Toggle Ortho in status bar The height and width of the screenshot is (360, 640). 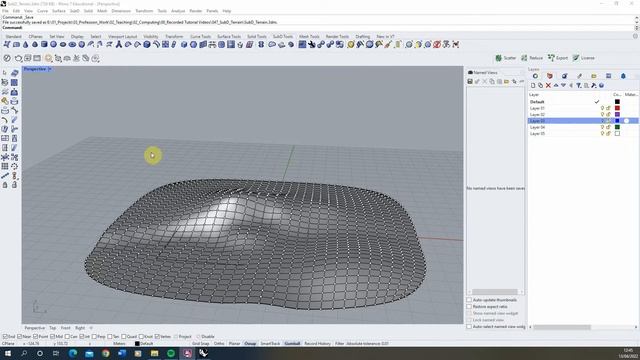219,344
